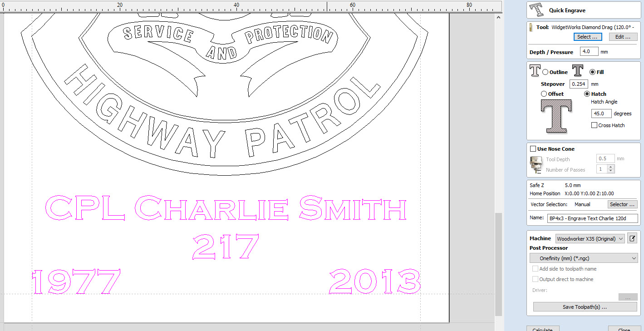Click the Tool Depth input field

click(x=605, y=159)
